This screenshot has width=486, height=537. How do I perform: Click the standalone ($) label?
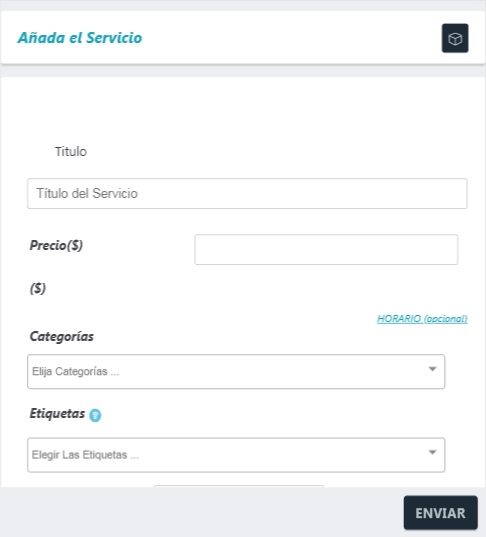(x=38, y=288)
